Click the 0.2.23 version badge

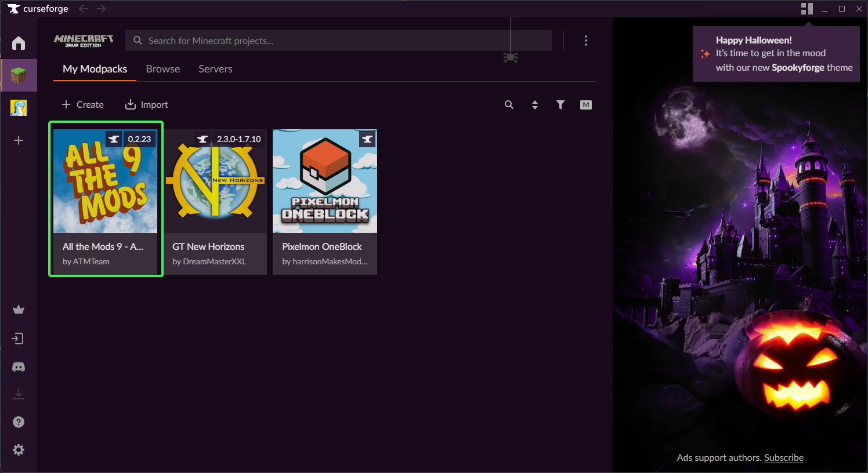(139, 139)
